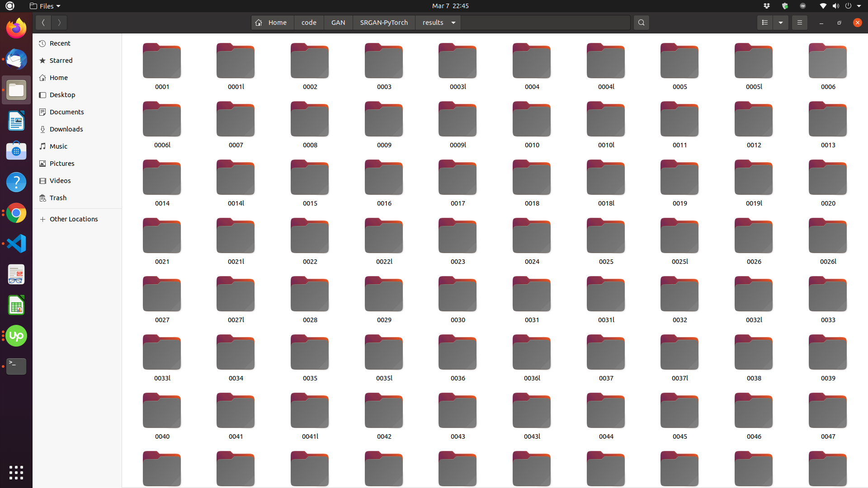Screen dimensions: 868x488
Task: Navigate to the GAN breadcrumb
Action: coord(338,22)
